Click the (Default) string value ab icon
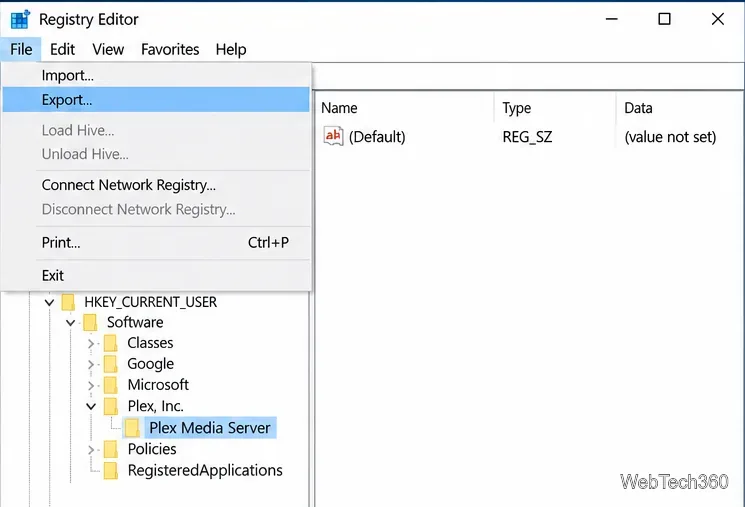The image size is (745, 507). click(334, 136)
